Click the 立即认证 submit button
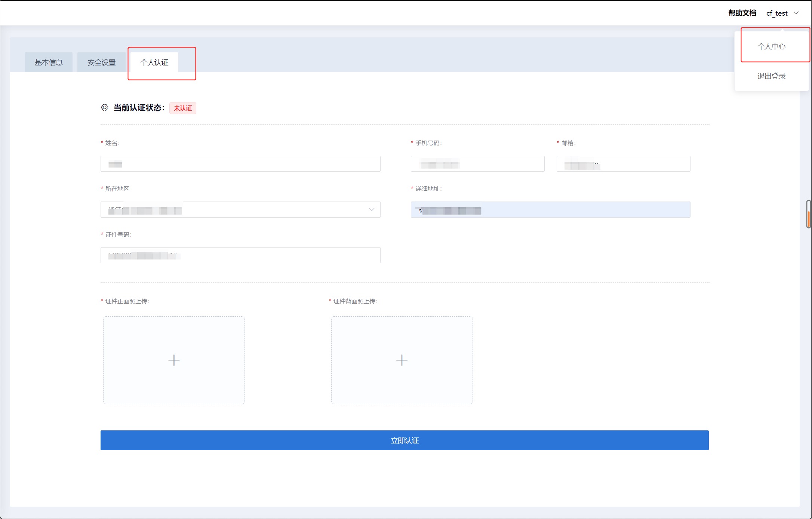This screenshot has height=519, width=812. point(405,440)
